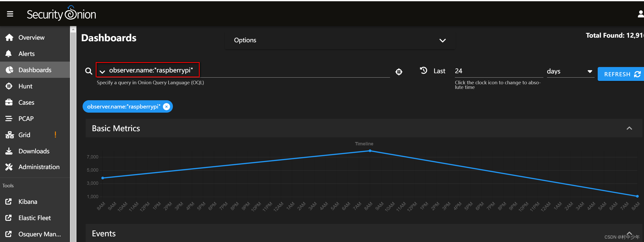Click the first timeline data point

[x=103, y=178]
